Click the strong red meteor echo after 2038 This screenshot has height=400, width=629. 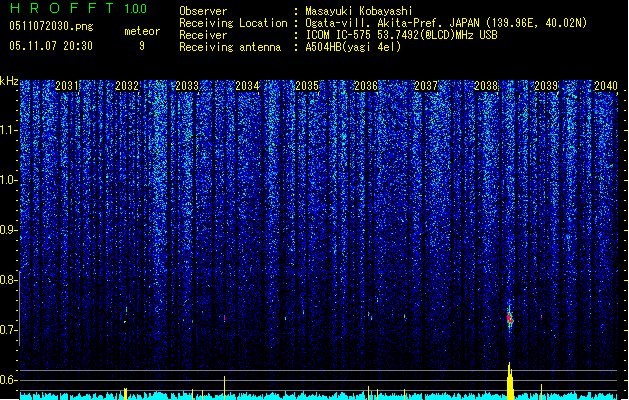pos(510,319)
